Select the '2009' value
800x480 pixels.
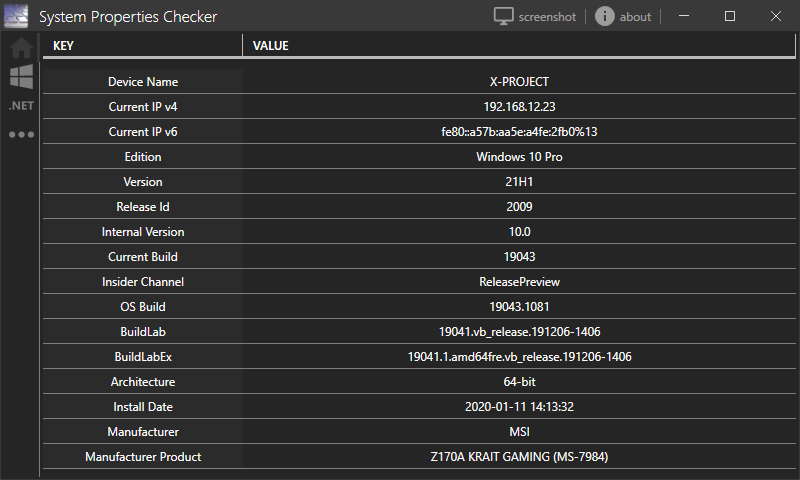tap(519, 207)
